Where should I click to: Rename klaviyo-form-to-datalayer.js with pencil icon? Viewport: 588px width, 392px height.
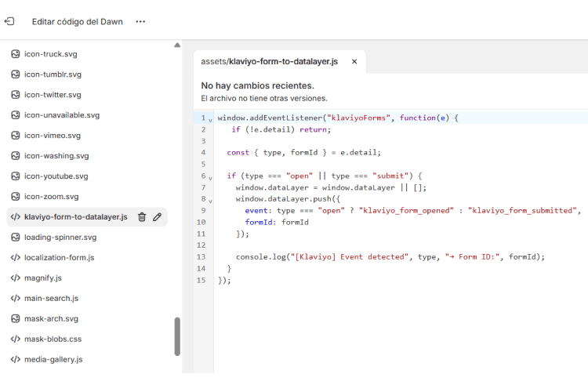coord(157,217)
